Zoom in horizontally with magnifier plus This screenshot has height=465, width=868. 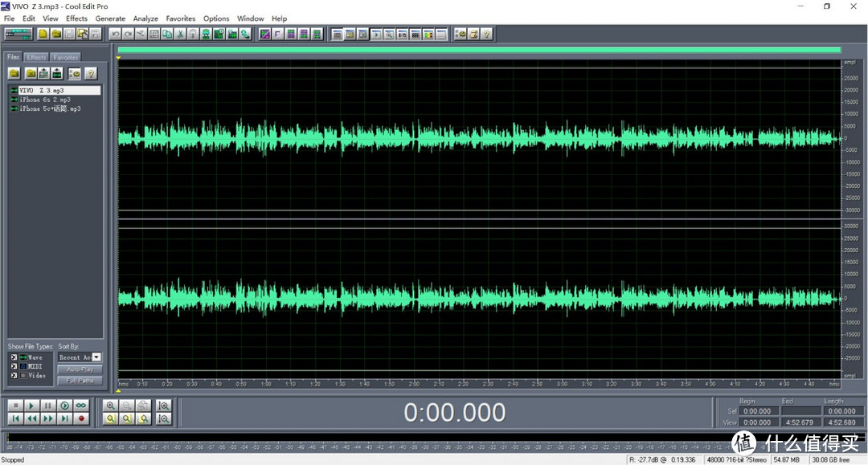tap(111, 406)
